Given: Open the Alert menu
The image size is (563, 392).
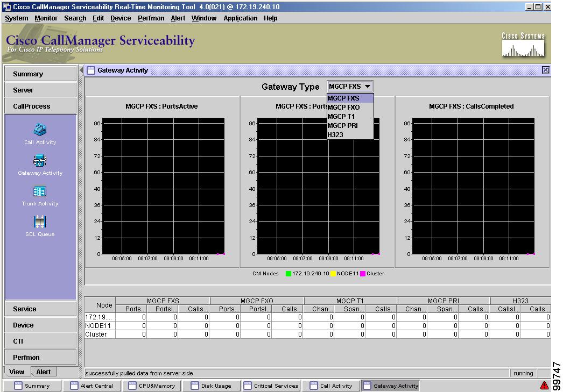Looking at the screenshot, I should point(178,18).
